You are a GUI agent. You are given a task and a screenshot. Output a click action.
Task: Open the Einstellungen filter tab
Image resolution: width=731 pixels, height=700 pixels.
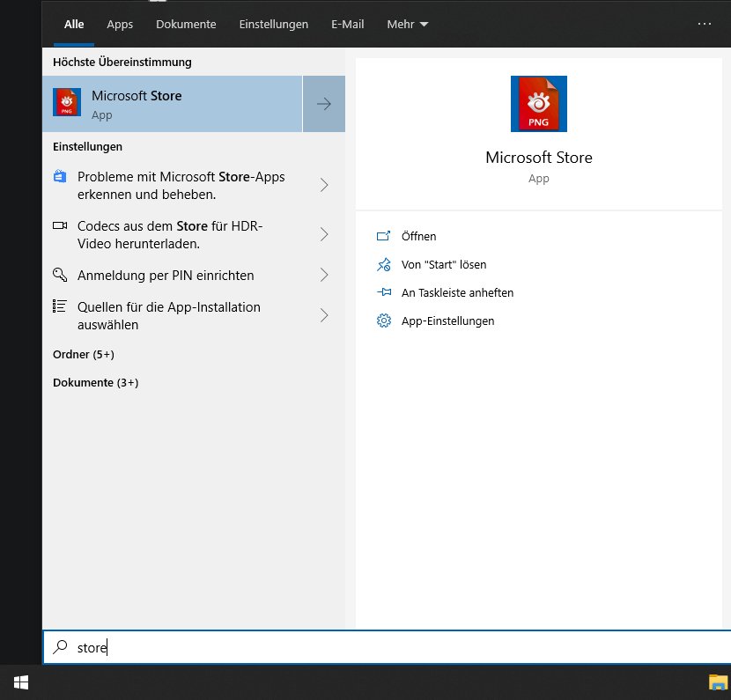[x=274, y=25]
